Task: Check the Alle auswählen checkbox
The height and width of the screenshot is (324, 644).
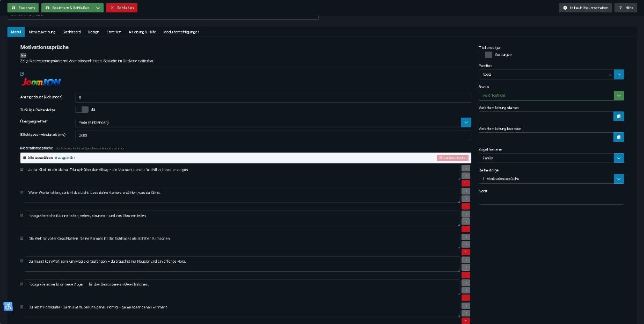Action: 25,158
